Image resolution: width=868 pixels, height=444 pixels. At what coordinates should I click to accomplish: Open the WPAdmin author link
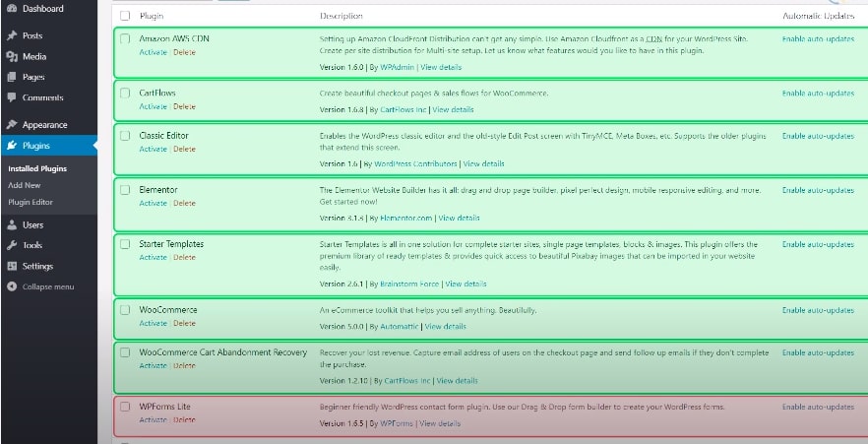click(x=397, y=68)
